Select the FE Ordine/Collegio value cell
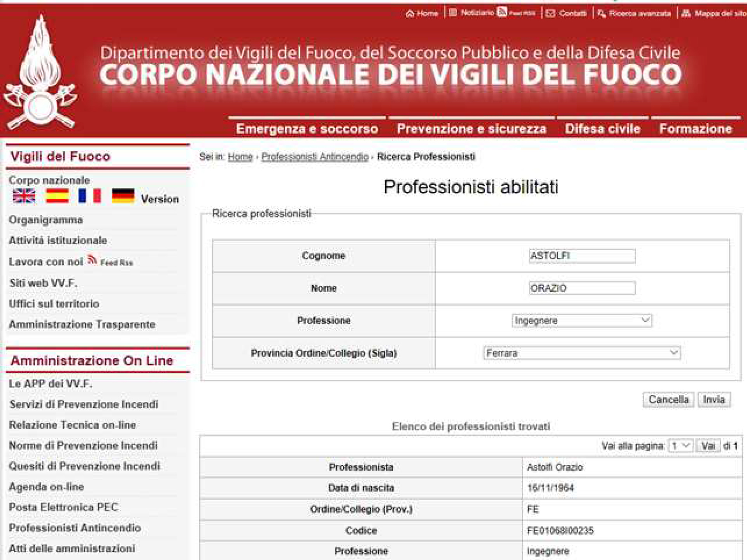Image resolution: width=747 pixels, height=560 pixels. (x=632, y=509)
